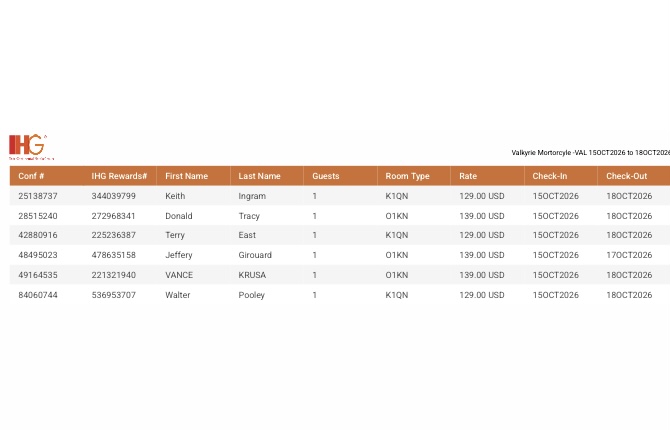This screenshot has height=430, width=670.
Task: Select check-in date in Walter Pooley's row
Action: 555,295
